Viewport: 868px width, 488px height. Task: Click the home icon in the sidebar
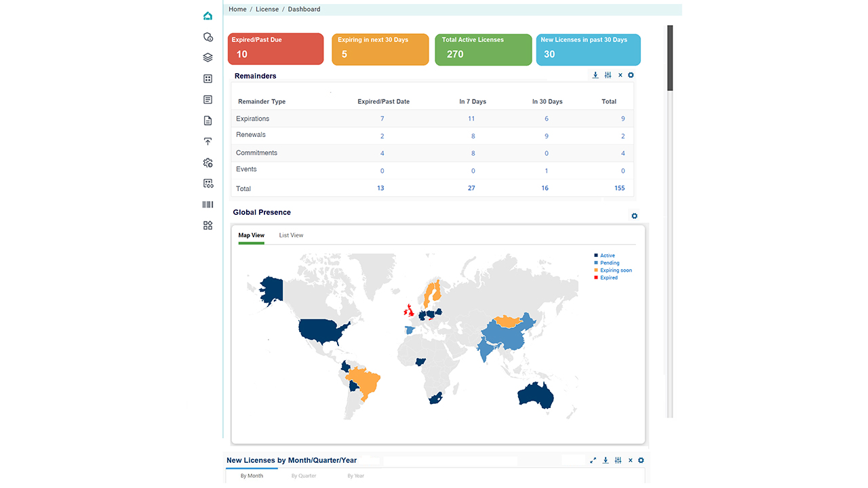pyautogui.click(x=208, y=16)
